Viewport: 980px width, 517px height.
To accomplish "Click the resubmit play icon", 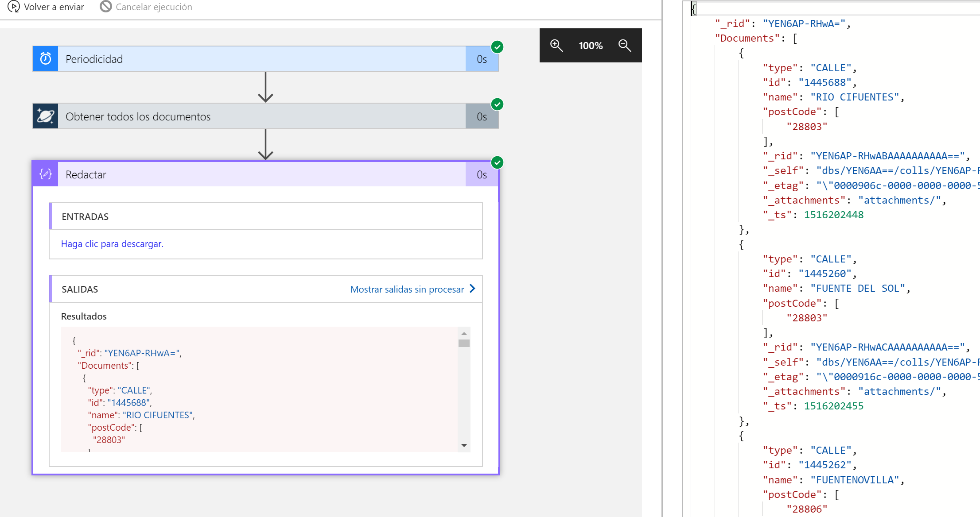I will (x=14, y=7).
